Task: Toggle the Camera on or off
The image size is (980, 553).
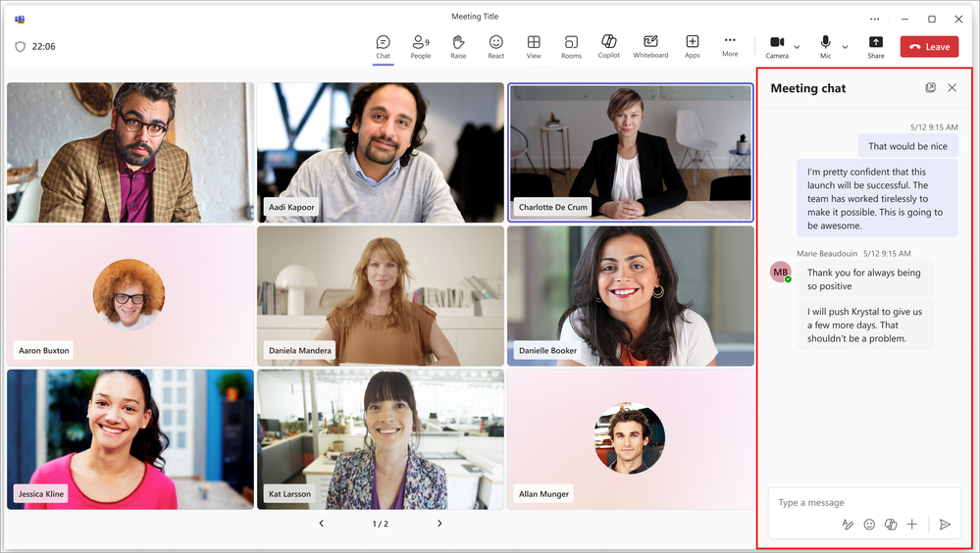Action: 777,47
